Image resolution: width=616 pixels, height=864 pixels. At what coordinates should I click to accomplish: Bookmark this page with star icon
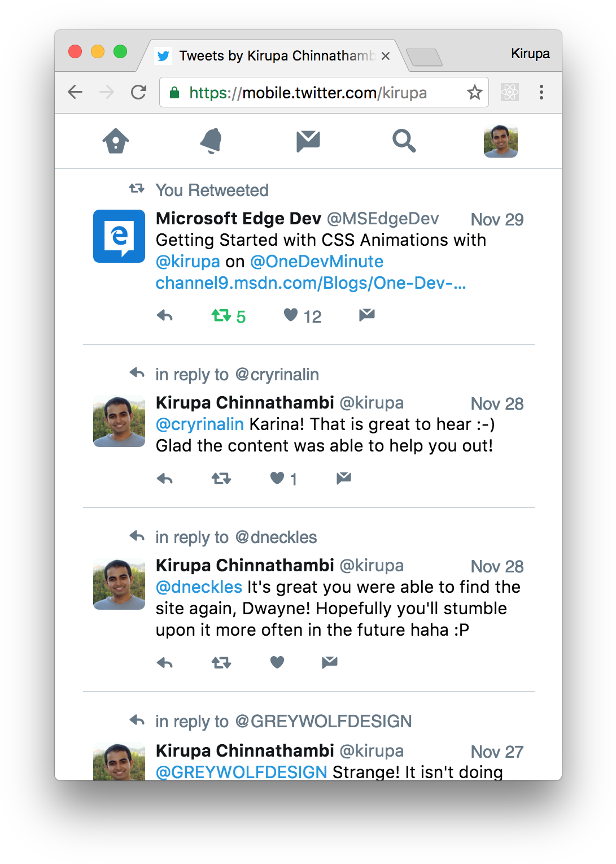[475, 92]
